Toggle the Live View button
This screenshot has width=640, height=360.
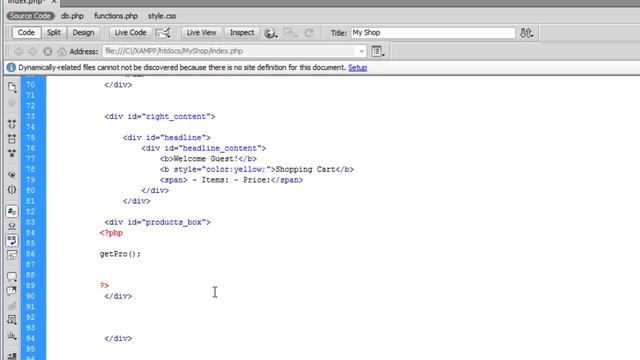click(201, 33)
